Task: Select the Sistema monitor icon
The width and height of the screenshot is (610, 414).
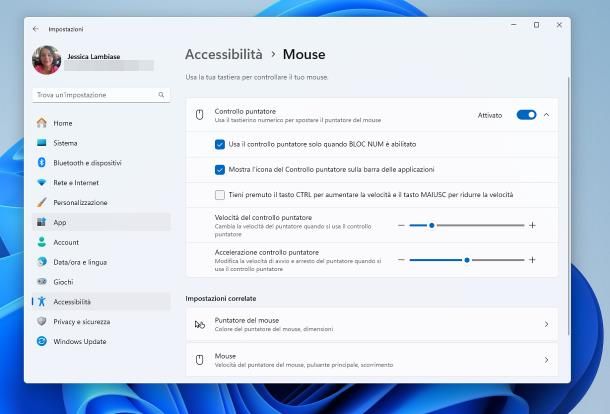Action: point(42,143)
